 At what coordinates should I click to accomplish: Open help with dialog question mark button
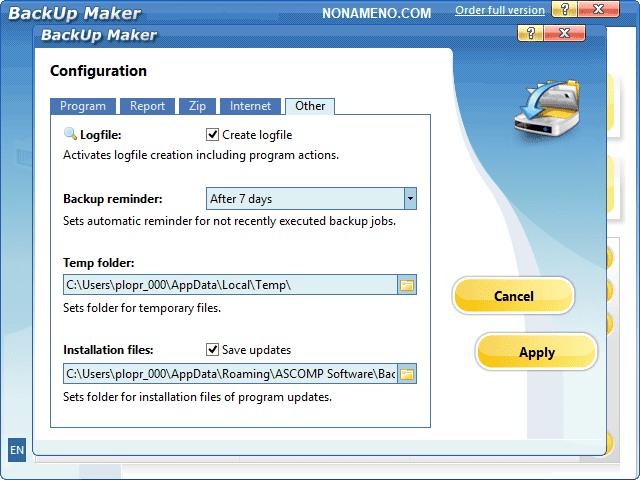tap(531, 34)
